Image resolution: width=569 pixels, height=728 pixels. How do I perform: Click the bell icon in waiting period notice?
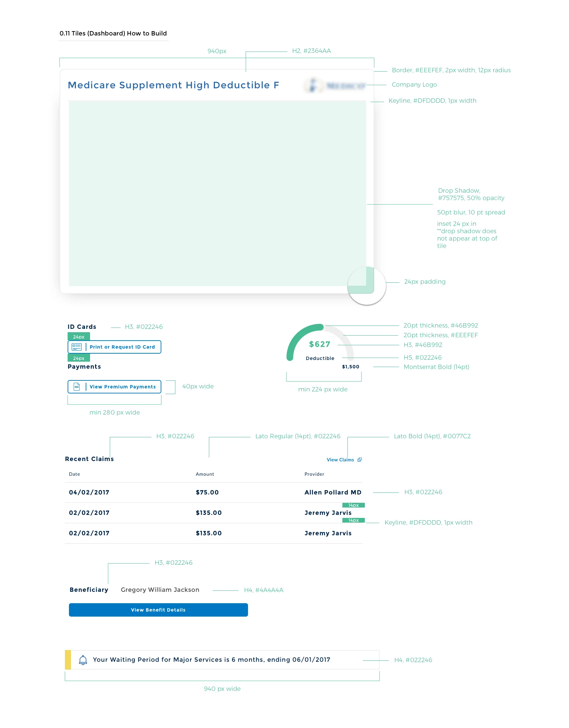(x=83, y=660)
